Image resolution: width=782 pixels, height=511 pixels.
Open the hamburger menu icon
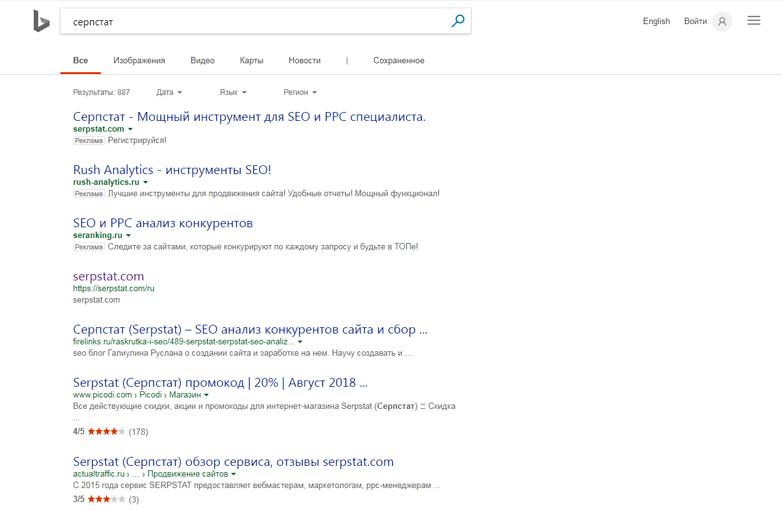tap(754, 20)
